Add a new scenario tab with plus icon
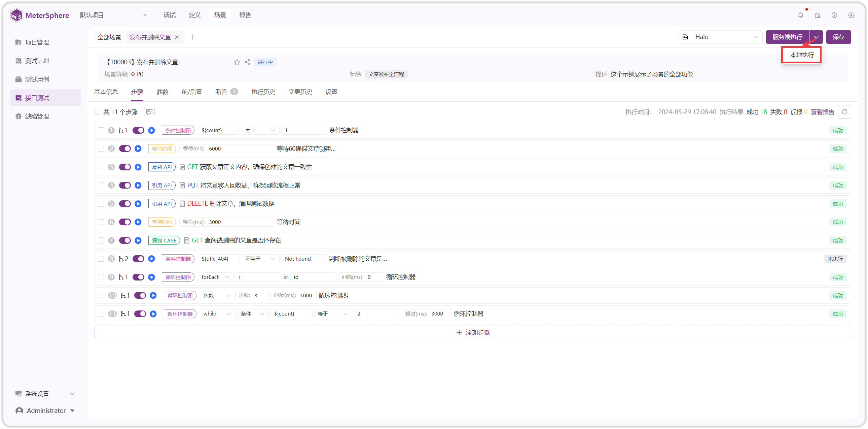 (x=193, y=37)
